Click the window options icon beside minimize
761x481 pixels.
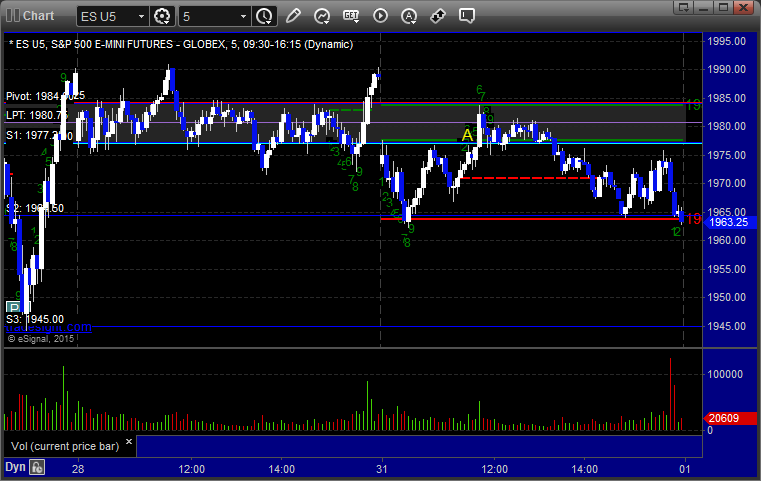pyautogui.click(x=684, y=7)
